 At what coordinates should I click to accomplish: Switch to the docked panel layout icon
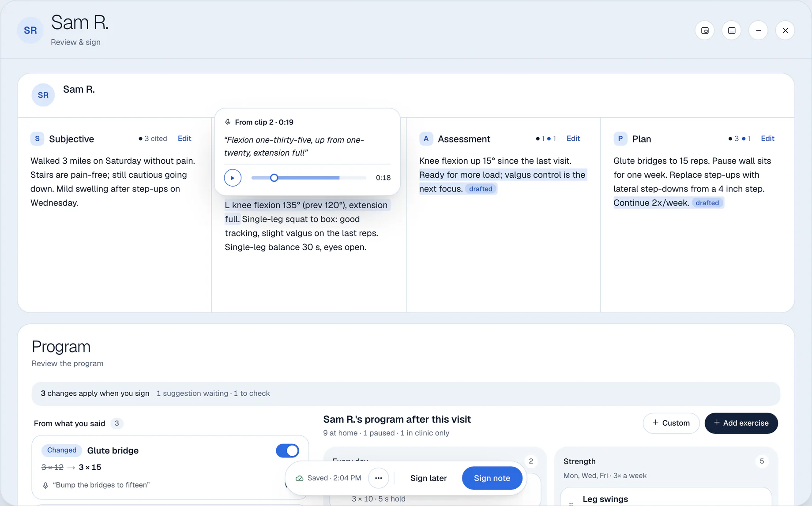pyautogui.click(x=732, y=30)
